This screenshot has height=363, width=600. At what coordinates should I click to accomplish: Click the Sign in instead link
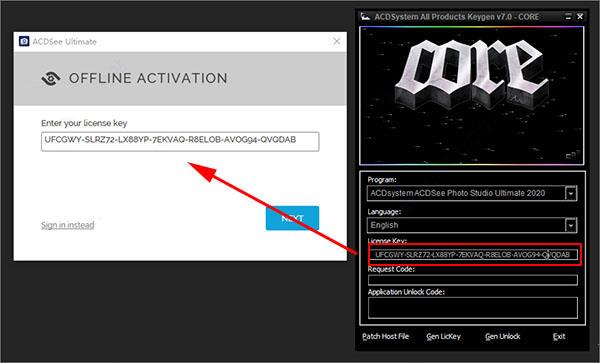[68, 225]
